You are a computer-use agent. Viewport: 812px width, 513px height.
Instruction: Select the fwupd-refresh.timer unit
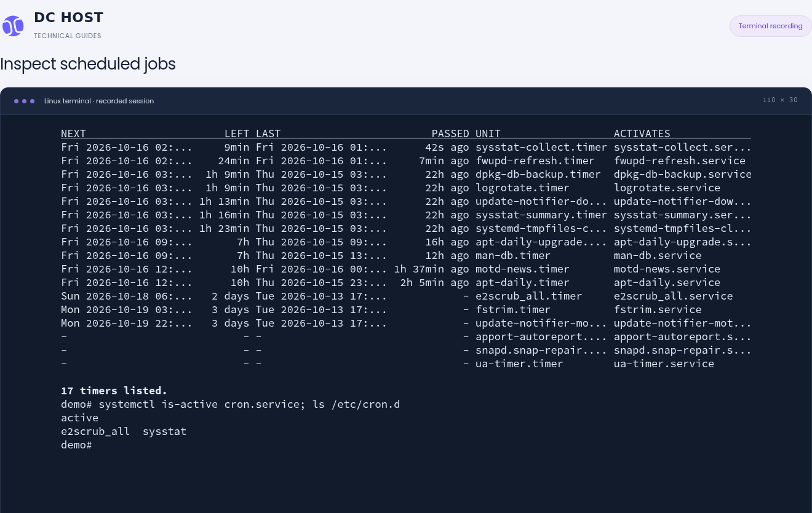pyautogui.click(x=535, y=161)
